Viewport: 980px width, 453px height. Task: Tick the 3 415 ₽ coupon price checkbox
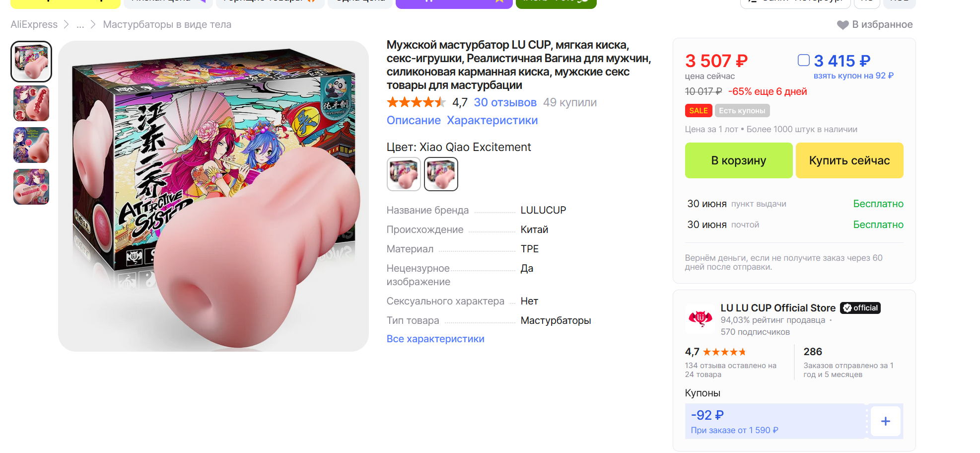(803, 61)
